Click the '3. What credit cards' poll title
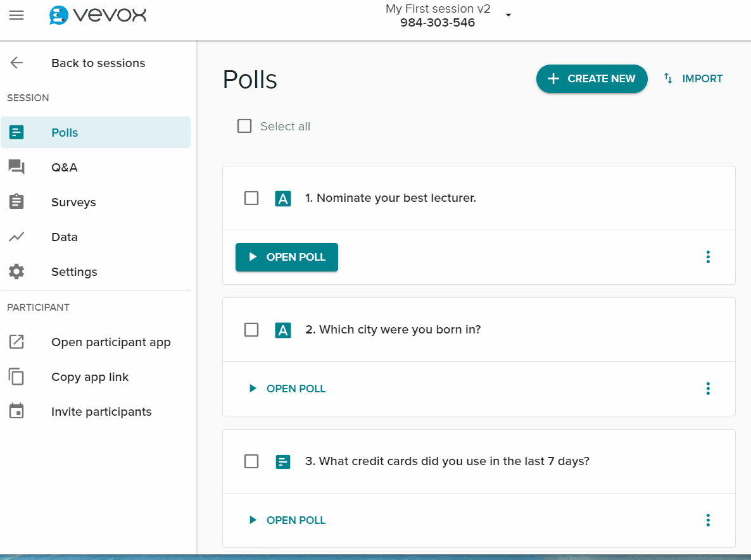Image resolution: width=751 pixels, height=560 pixels. coord(447,461)
